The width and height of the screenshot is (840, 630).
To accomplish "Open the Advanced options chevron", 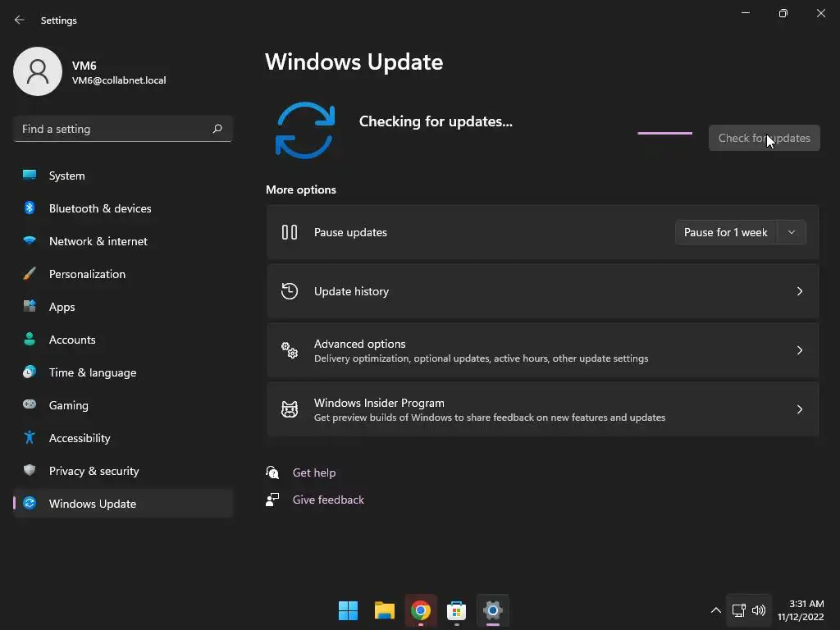I will tap(799, 349).
